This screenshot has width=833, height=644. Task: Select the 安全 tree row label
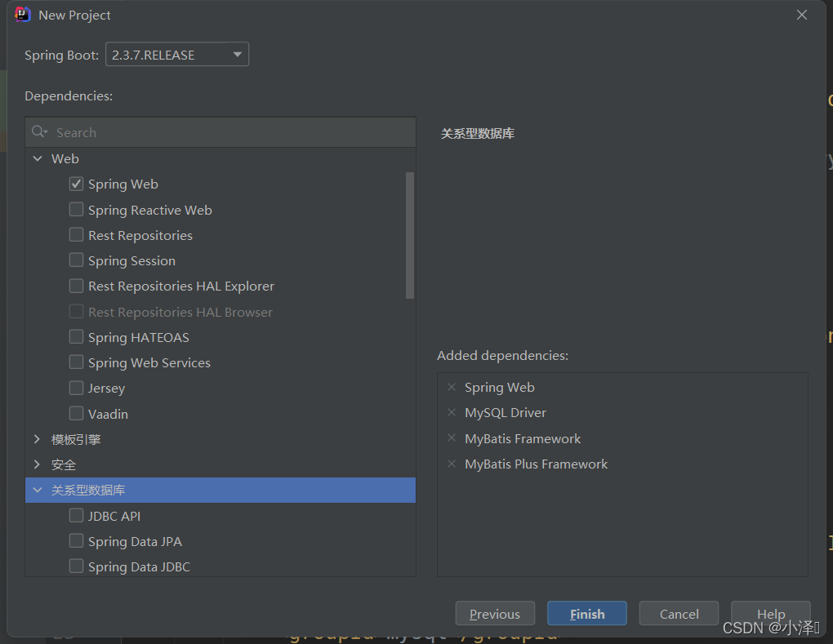coord(64,465)
